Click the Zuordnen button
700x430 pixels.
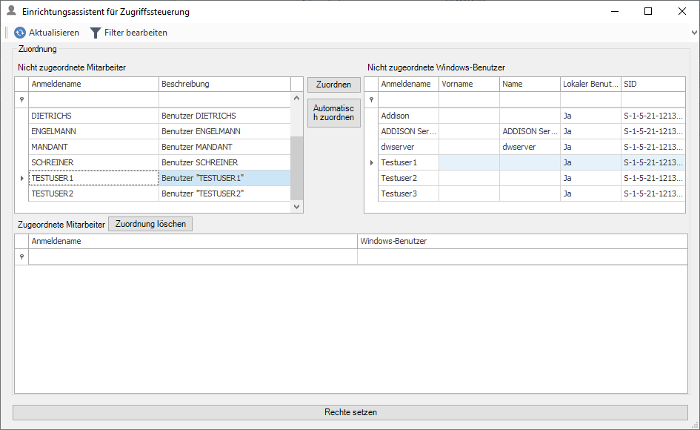click(333, 85)
